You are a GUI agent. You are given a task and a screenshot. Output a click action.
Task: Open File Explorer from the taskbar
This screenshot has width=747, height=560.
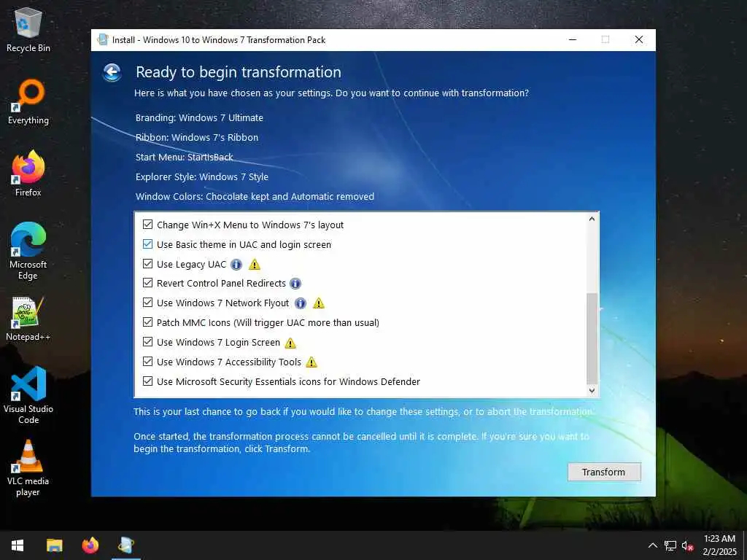54,545
